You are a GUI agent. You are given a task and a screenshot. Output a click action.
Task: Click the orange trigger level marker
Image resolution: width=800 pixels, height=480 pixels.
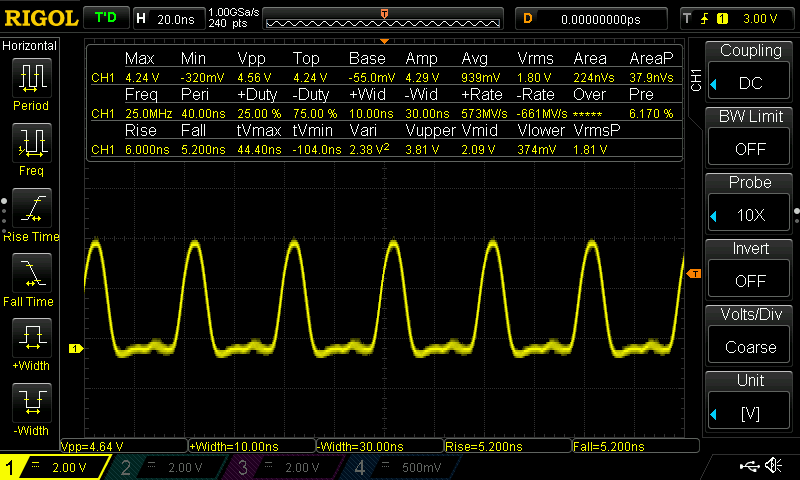click(693, 273)
